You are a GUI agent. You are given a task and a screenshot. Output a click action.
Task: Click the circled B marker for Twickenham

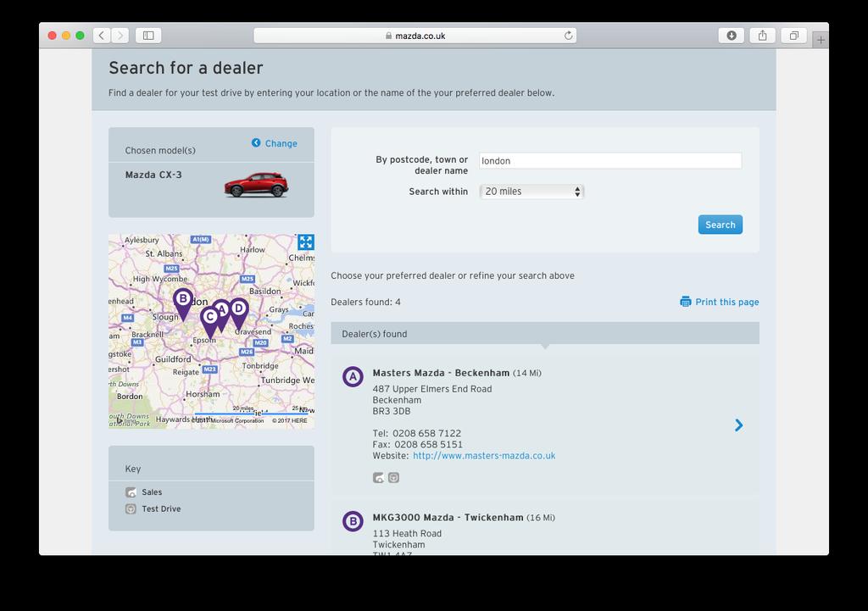point(353,521)
